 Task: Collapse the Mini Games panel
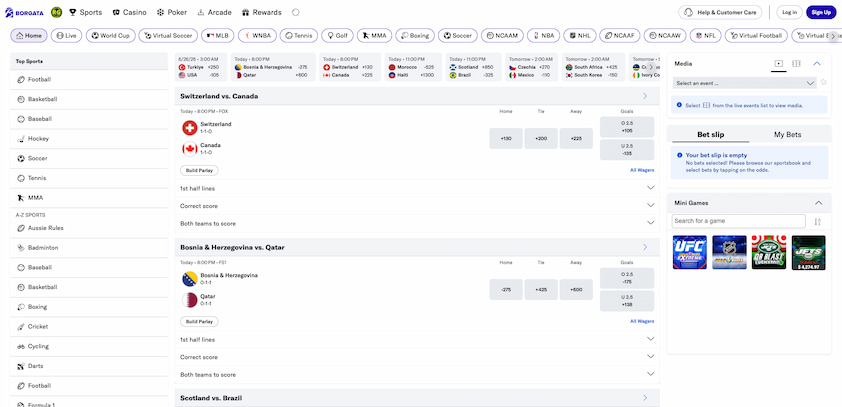coord(818,203)
